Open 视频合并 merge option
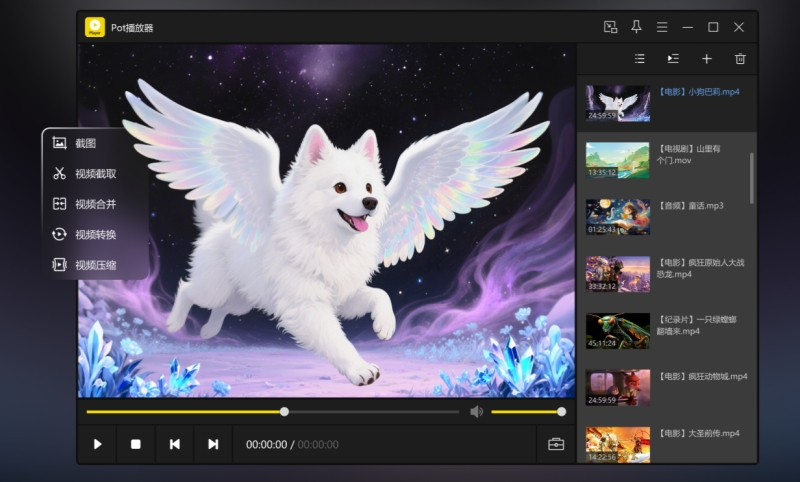Screen dimensions: 800x482 pos(95,204)
